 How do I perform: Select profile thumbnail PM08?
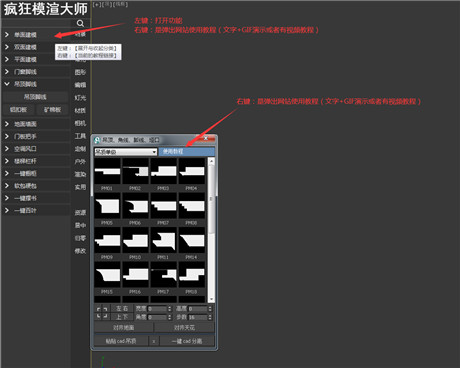tap(192, 206)
